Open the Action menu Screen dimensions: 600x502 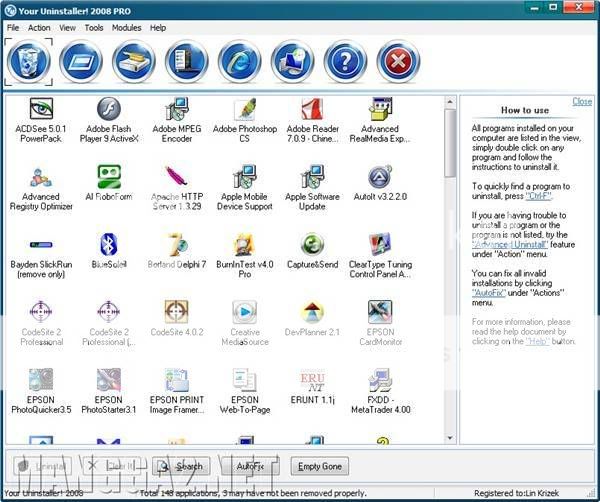point(39,28)
